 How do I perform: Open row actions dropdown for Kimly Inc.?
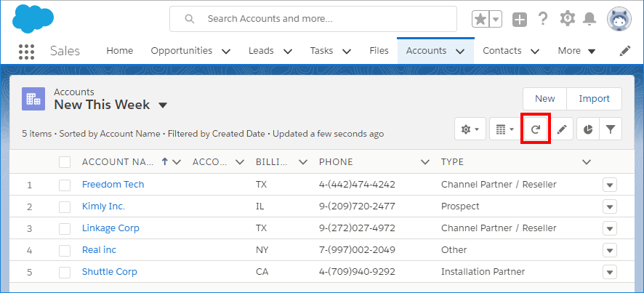[609, 206]
